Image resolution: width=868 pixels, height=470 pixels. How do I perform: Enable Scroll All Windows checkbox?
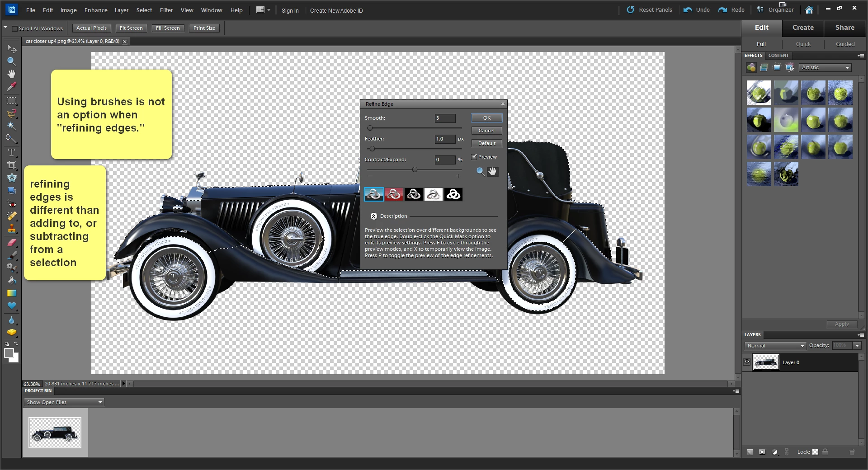point(15,28)
